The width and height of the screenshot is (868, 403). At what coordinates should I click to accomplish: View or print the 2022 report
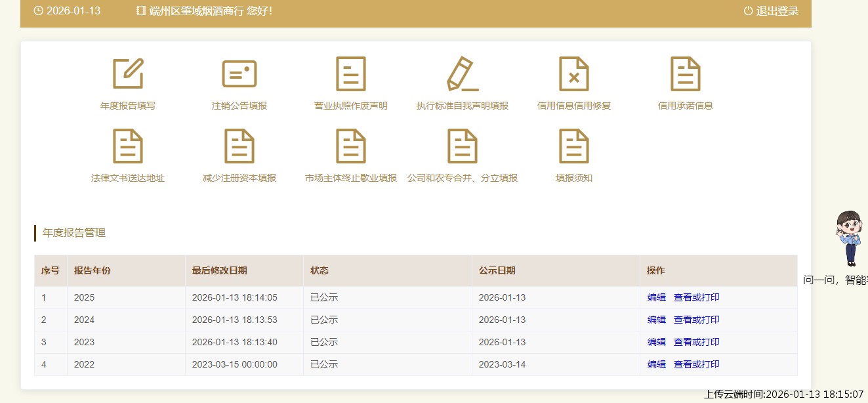tap(696, 364)
